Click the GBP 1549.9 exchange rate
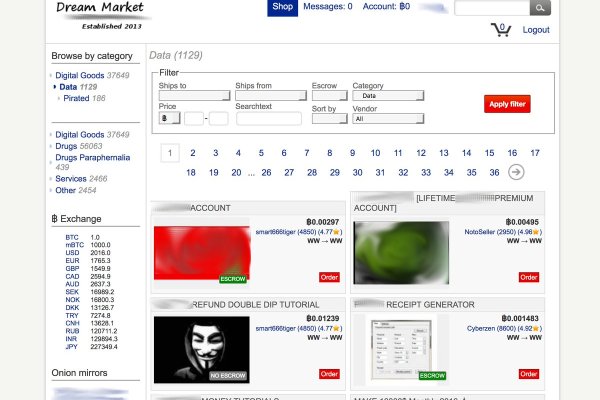Screen dimensions: 600x400 (88, 269)
